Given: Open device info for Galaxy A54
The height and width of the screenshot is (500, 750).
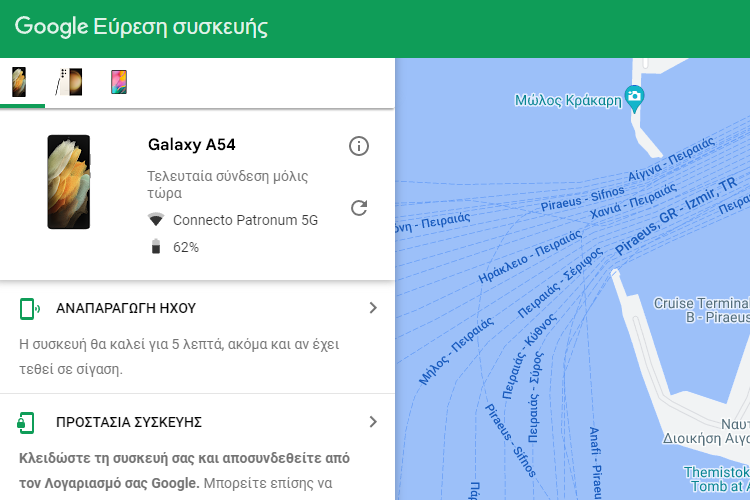Looking at the screenshot, I should click(x=359, y=146).
